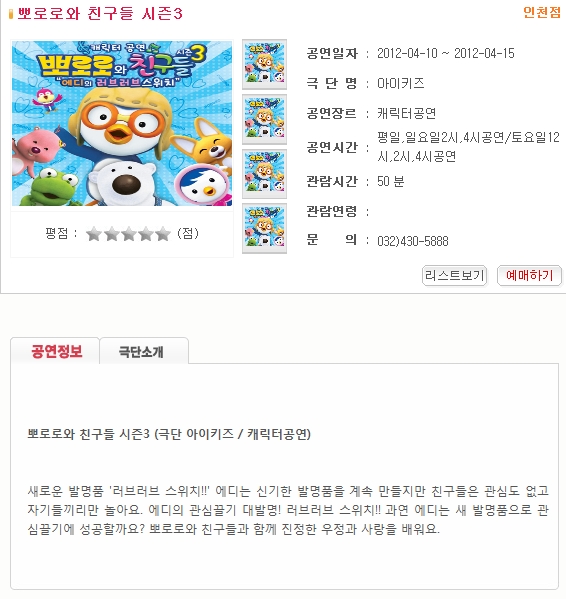
Task: Click the third rating star
Action: pyautogui.click(x=129, y=234)
